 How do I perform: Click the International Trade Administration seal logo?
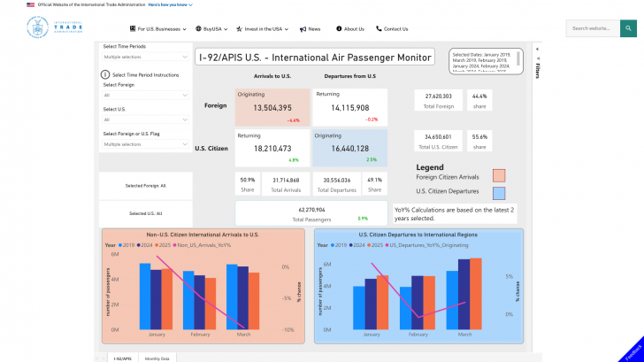pyautogui.click(x=34, y=27)
